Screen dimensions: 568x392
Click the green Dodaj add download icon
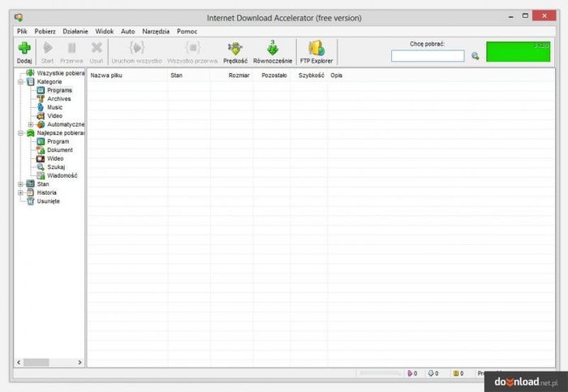[24, 50]
